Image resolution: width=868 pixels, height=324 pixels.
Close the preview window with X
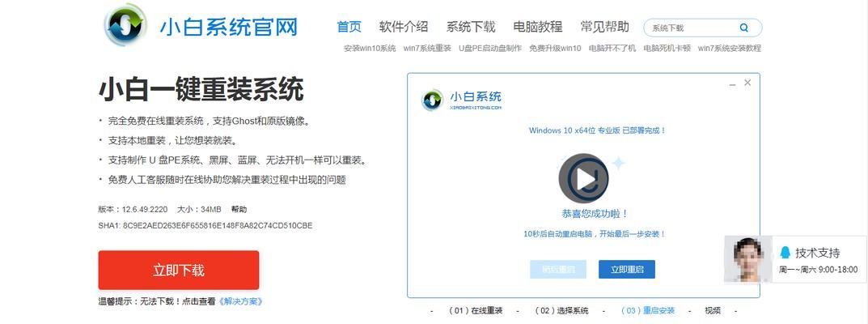[x=747, y=83]
